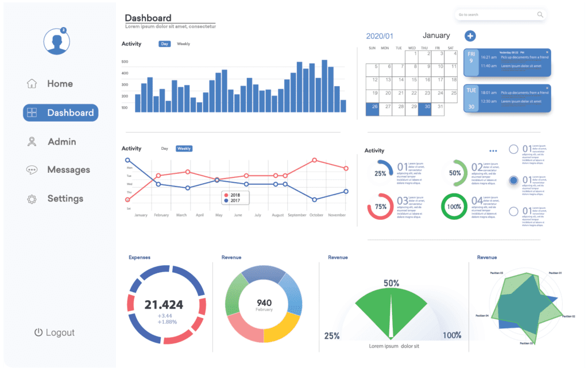Viewport: 588px width, 368px height.
Task: Open the user profile avatar
Action: (56, 41)
